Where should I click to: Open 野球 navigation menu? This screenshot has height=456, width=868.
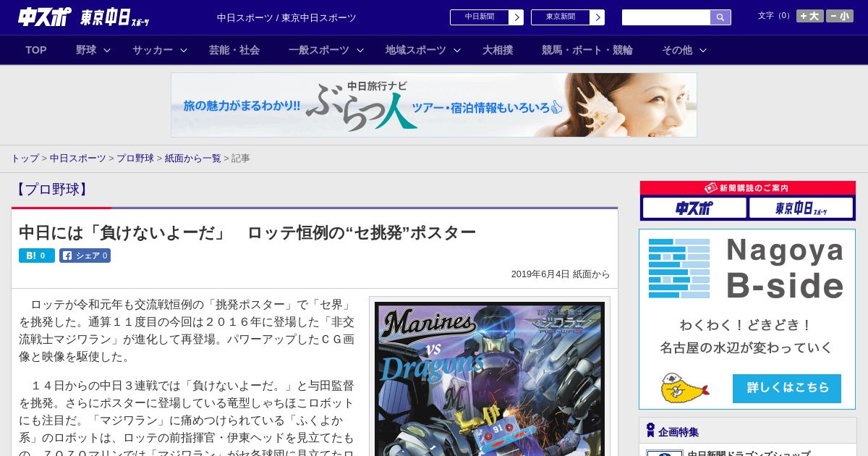pyautogui.click(x=86, y=50)
